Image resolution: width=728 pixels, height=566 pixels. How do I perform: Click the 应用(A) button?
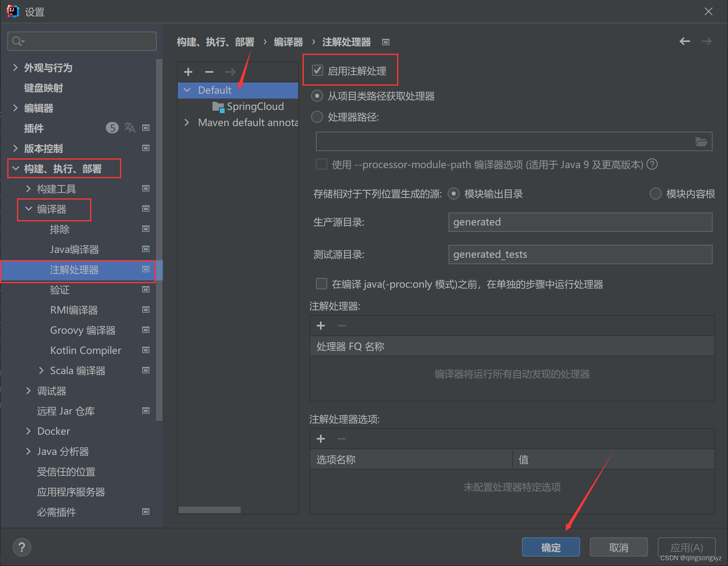(686, 547)
